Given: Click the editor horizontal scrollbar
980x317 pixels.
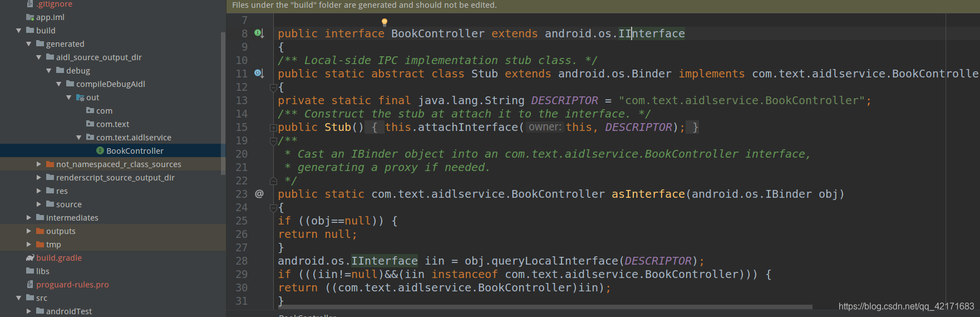Looking at the screenshot, I should tap(545, 306).
